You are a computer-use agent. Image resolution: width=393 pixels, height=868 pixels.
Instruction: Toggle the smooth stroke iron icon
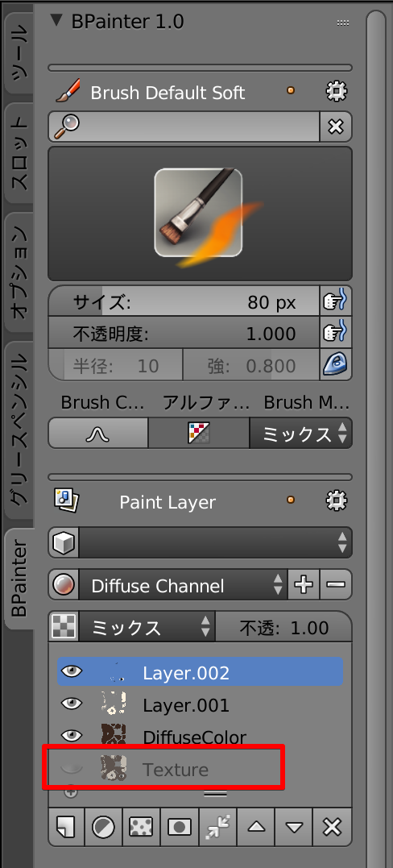click(336, 365)
